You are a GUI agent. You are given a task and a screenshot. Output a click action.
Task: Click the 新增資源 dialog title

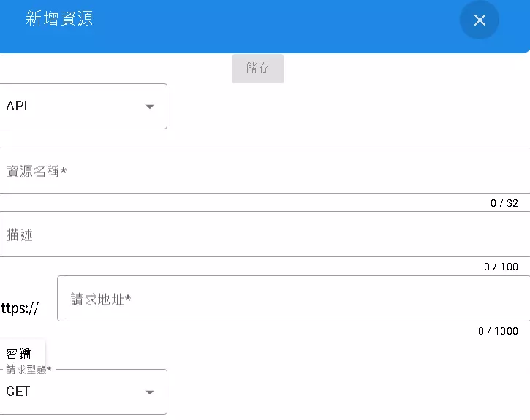tap(59, 20)
